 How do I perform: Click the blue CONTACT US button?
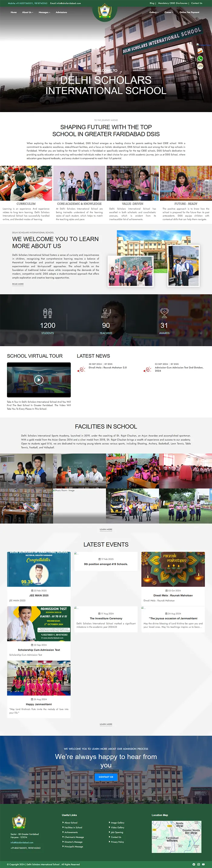coord(106,777)
